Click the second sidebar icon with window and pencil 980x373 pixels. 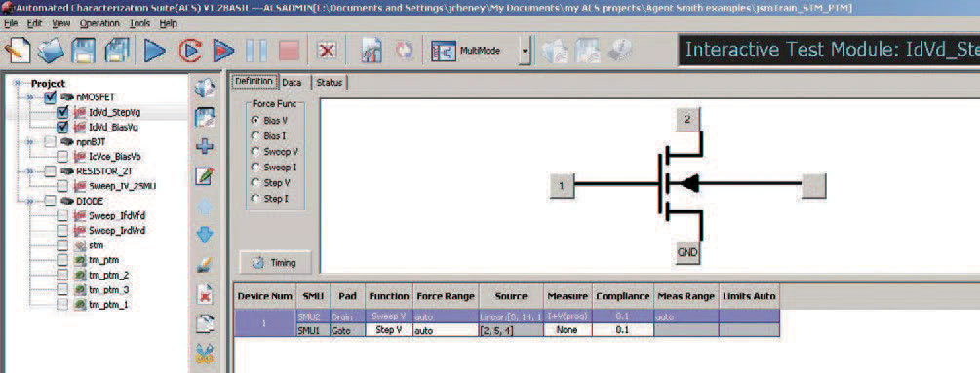click(x=205, y=117)
